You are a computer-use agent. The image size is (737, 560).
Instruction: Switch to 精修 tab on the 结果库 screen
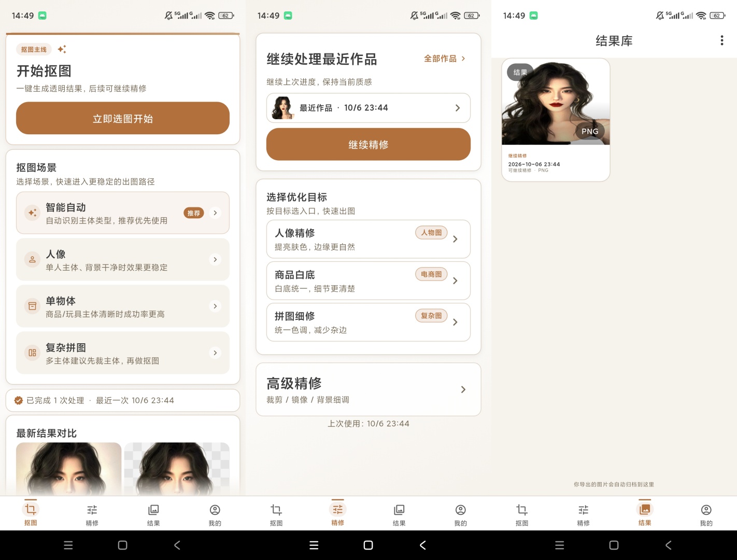point(584,514)
